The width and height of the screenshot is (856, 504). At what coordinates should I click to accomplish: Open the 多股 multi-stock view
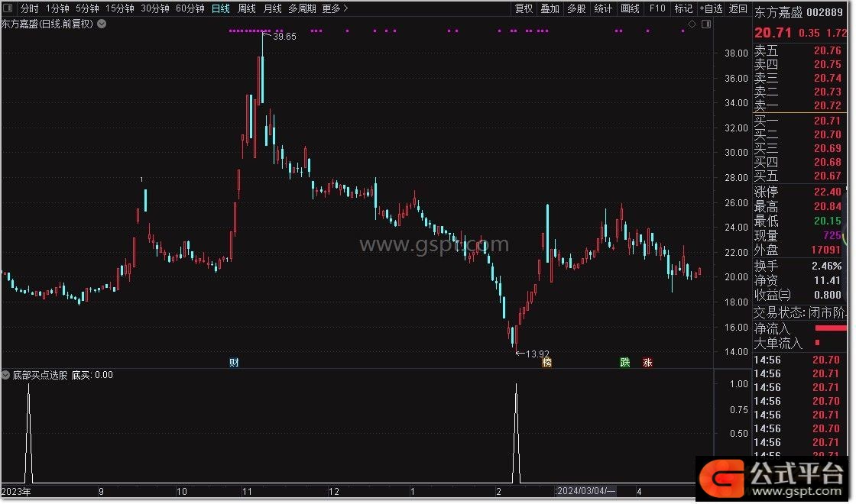(576, 8)
